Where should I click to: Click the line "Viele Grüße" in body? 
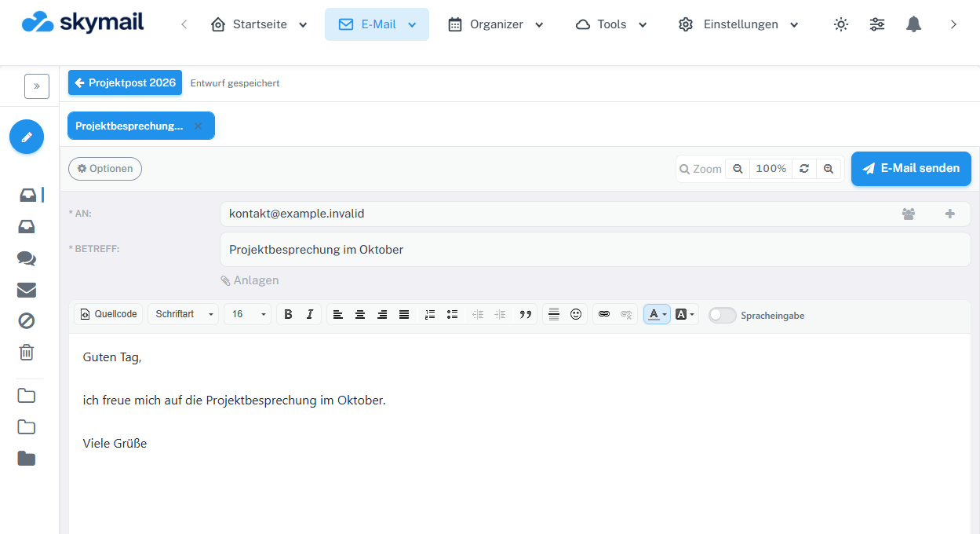click(x=115, y=444)
